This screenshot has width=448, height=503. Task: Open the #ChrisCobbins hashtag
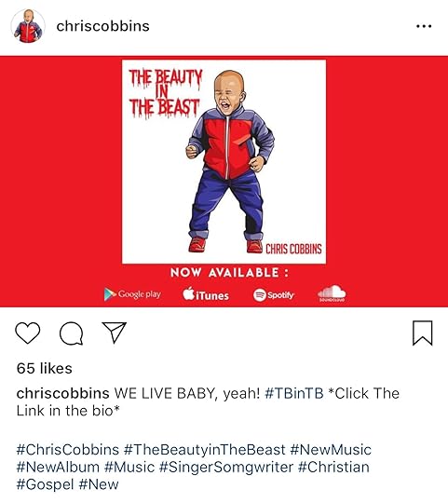pos(68,449)
